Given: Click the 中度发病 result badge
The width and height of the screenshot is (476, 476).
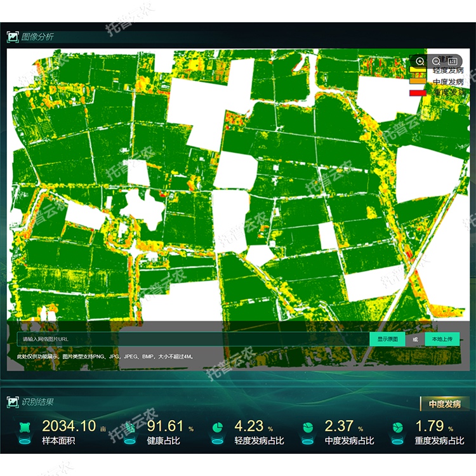Looking at the screenshot, I should click(444, 404).
